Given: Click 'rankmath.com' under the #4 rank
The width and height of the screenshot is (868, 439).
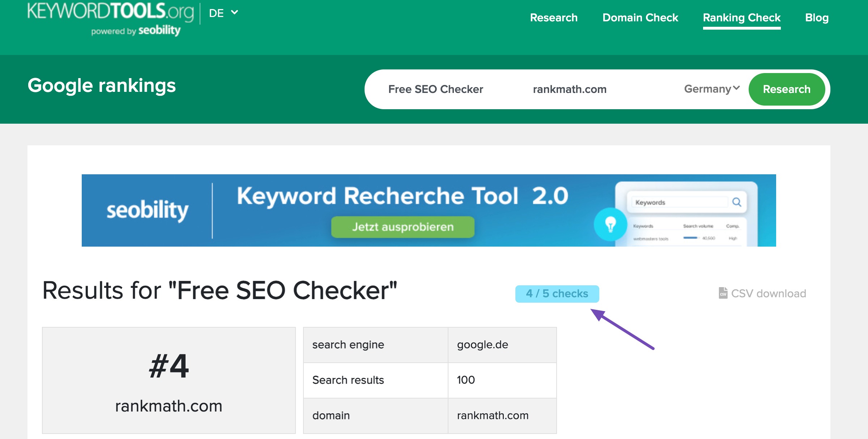Looking at the screenshot, I should (x=169, y=406).
